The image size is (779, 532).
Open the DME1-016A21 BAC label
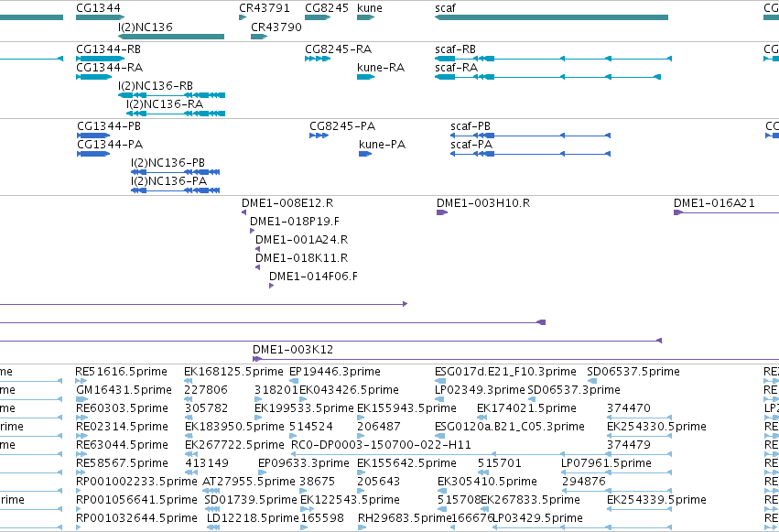tap(714, 203)
